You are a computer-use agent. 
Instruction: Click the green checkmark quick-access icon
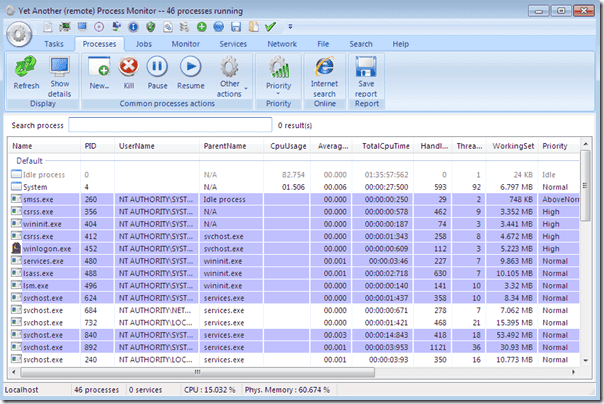[x=270, y=27]
